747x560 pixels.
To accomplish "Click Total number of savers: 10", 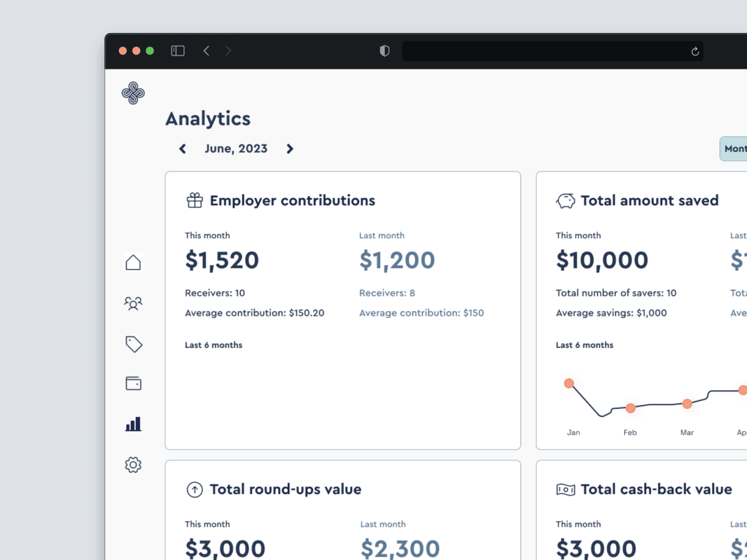I will (x=616, y=293).
